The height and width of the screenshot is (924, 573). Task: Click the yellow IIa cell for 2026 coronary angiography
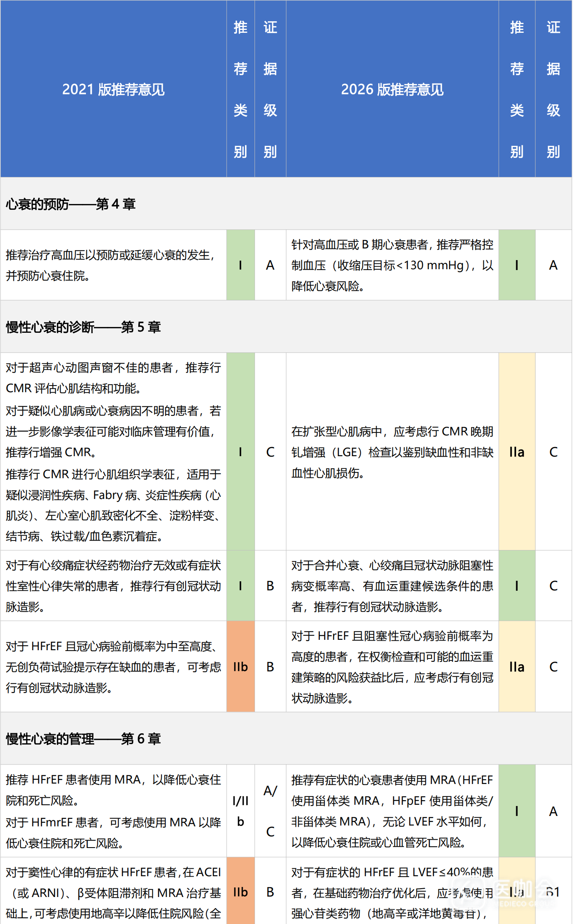517,666
